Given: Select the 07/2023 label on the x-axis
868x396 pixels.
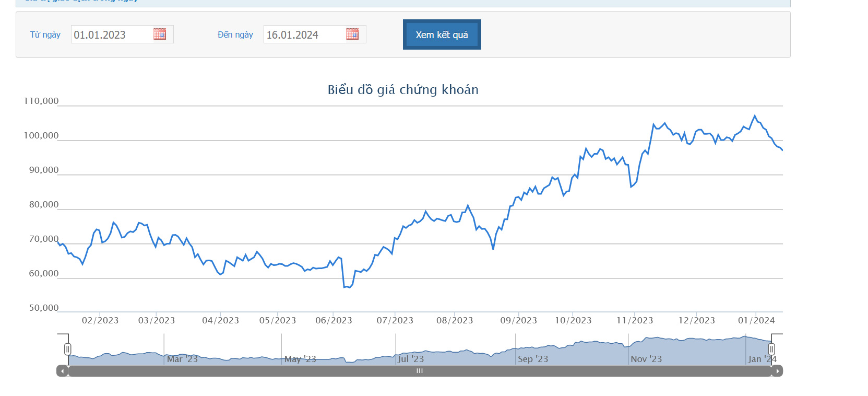Looking at the screenshot, I should 395,321.
